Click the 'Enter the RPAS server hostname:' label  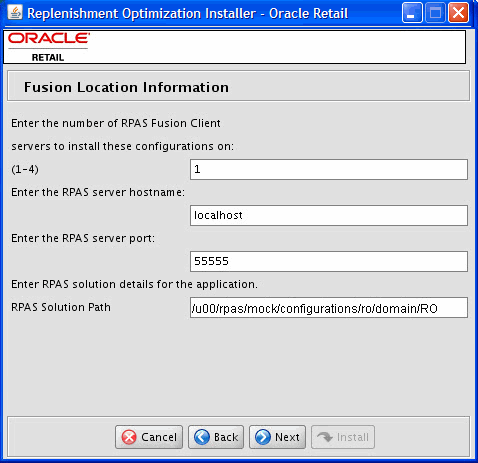coord(98,192)
